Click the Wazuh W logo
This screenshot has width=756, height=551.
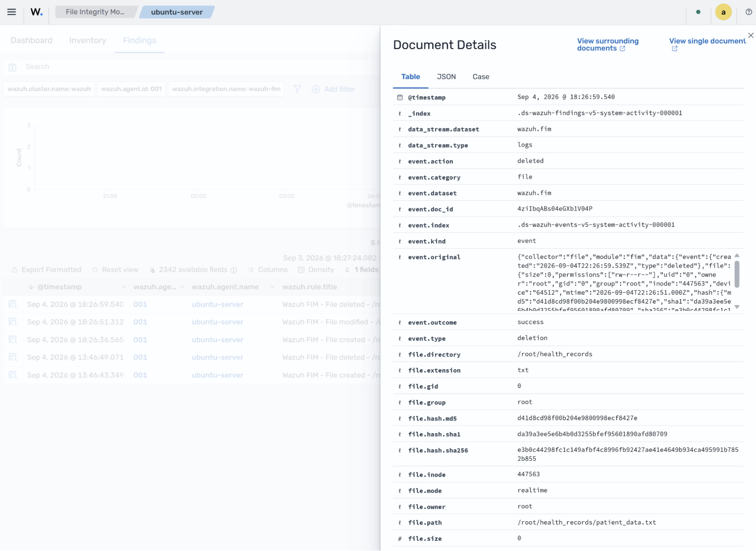36,12
